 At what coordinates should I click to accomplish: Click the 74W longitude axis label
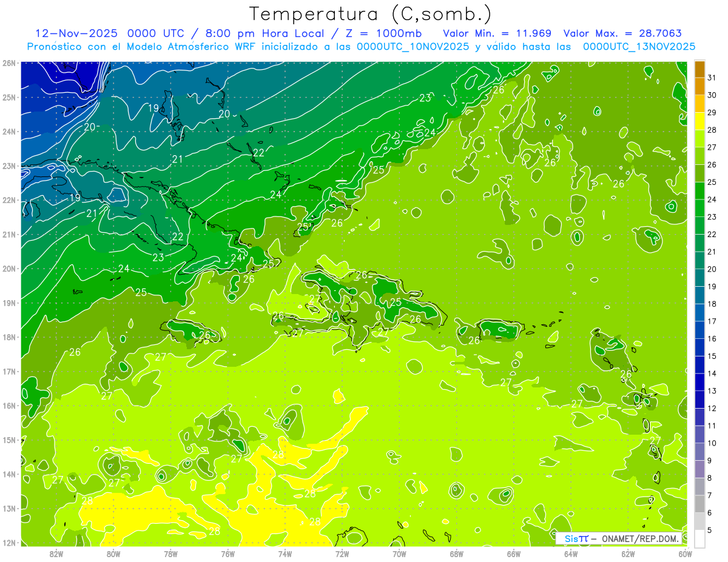pyautogui.click(x=285, y=554)
